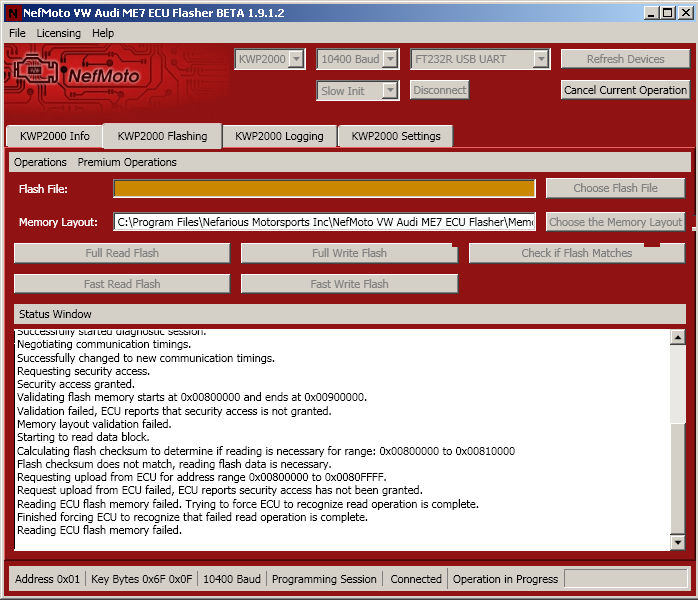Click Cancel Current Operation button
Image resolution: width=698 pixels, height=600 pixels.
pyautogui.click(x=625, y=90)
